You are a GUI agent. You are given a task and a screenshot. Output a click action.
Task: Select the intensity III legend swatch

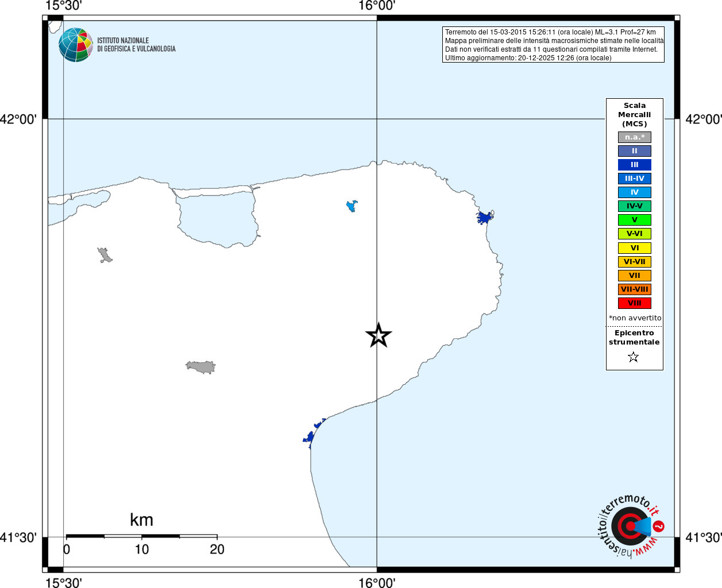point(635,165)
